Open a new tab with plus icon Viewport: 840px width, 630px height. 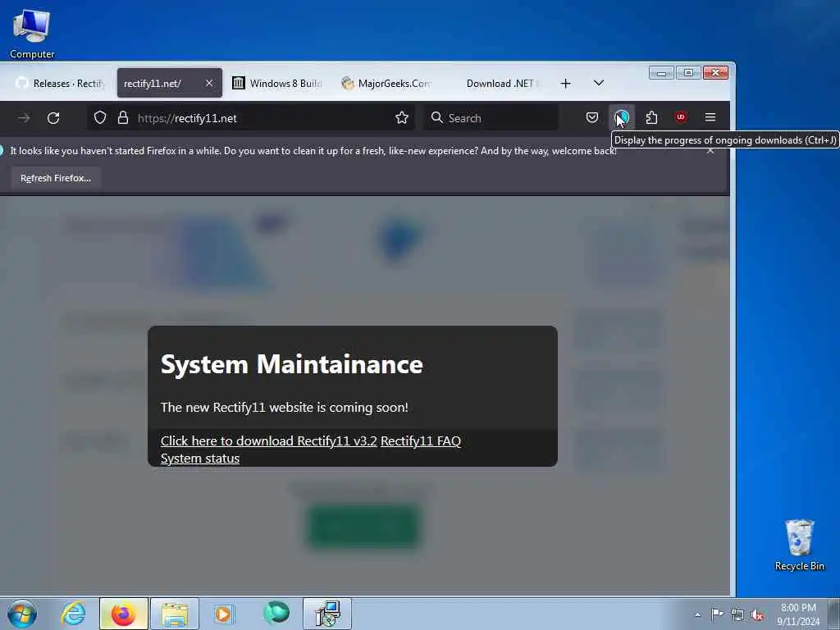565,83
